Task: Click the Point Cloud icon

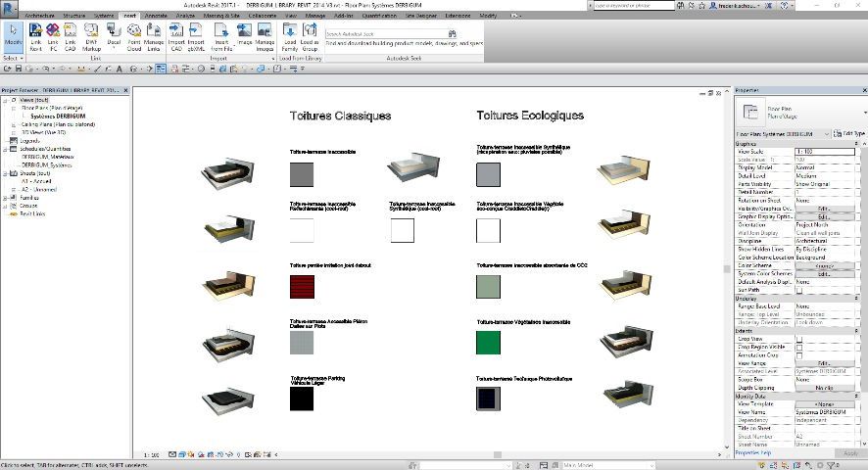Action: [x=134, y=36]
